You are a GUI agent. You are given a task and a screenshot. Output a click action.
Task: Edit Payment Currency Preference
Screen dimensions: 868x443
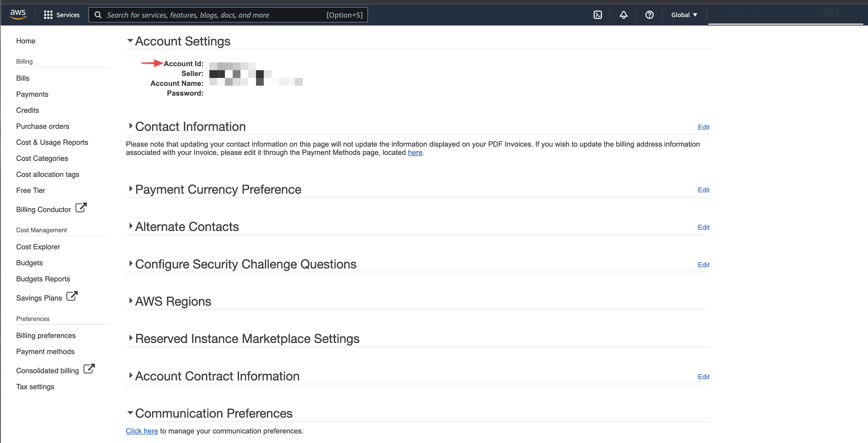(x=703, y=190)
